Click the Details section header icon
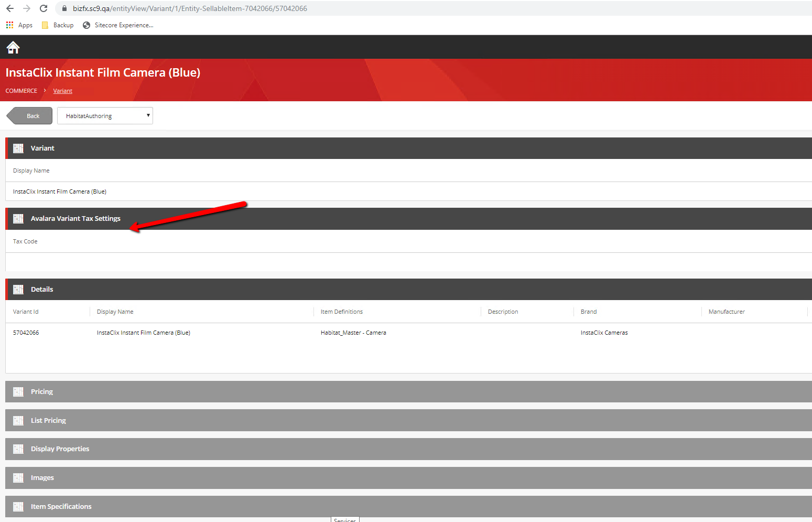Viewport: 812px width, 522px height. [18, 290]
